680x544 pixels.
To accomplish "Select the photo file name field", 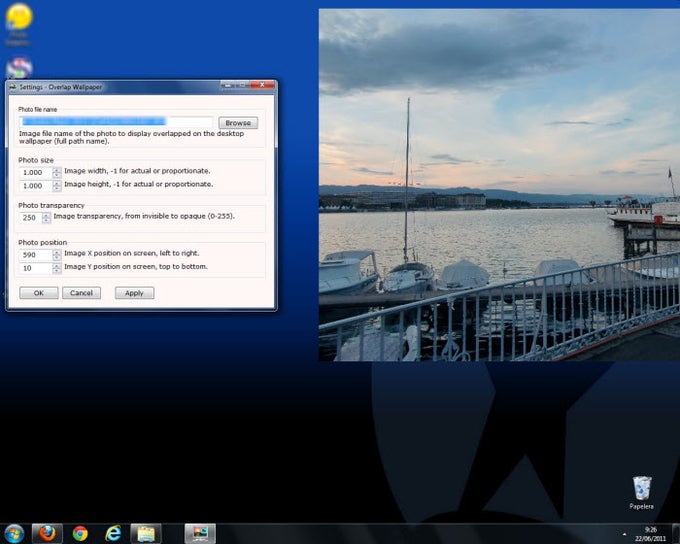I will [x=116, y=122].
